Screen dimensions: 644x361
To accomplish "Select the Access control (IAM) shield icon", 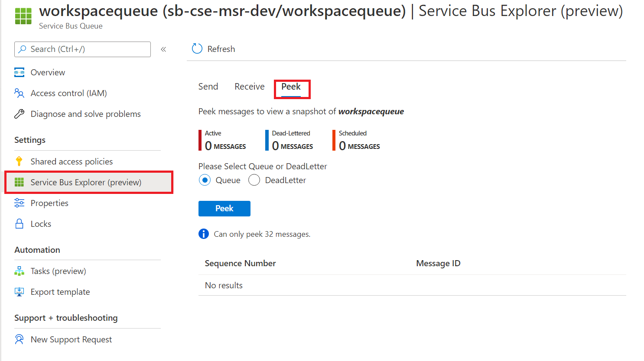I will pos(19,93).
